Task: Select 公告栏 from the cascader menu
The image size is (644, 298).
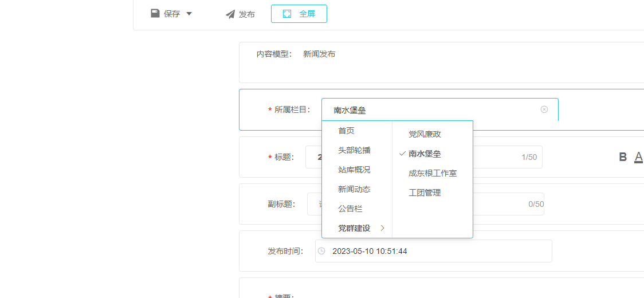Action: pos(350,209)
